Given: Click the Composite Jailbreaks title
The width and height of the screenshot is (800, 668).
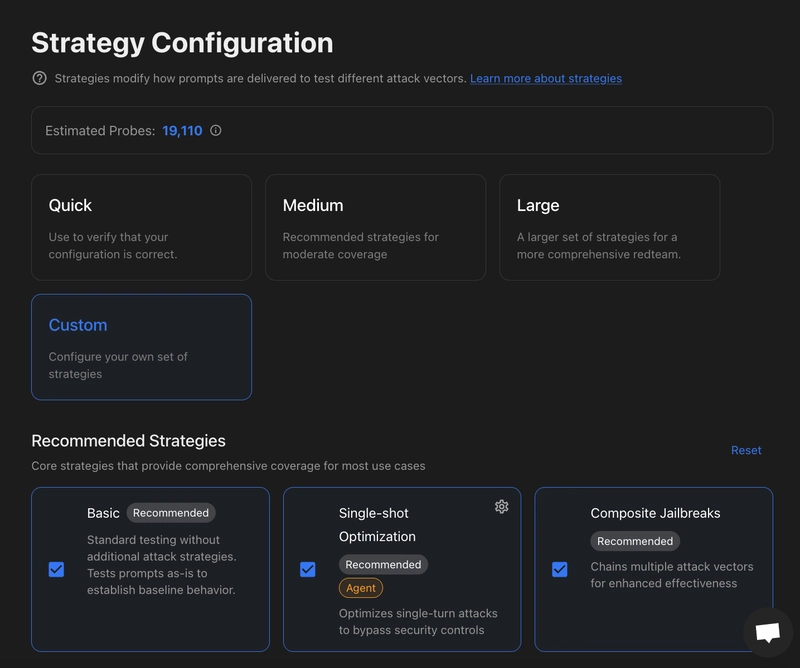Looking at the screenshot, I should tap(655, 513).
